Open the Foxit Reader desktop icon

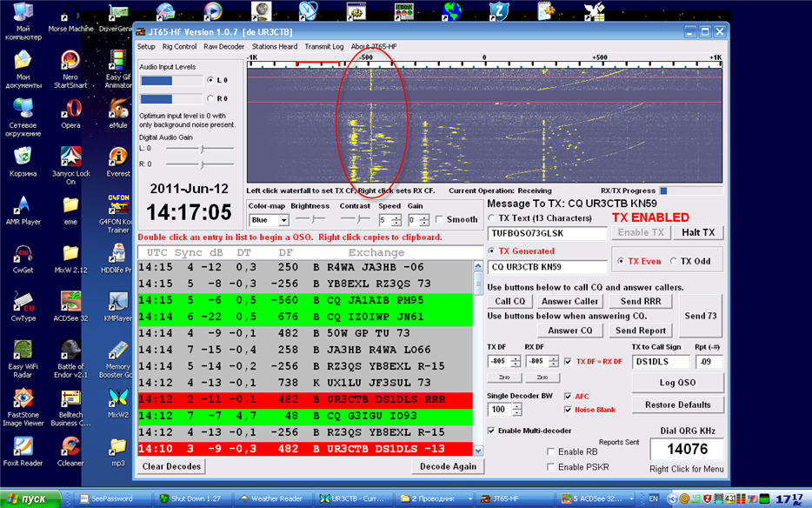tap(23, 451)
